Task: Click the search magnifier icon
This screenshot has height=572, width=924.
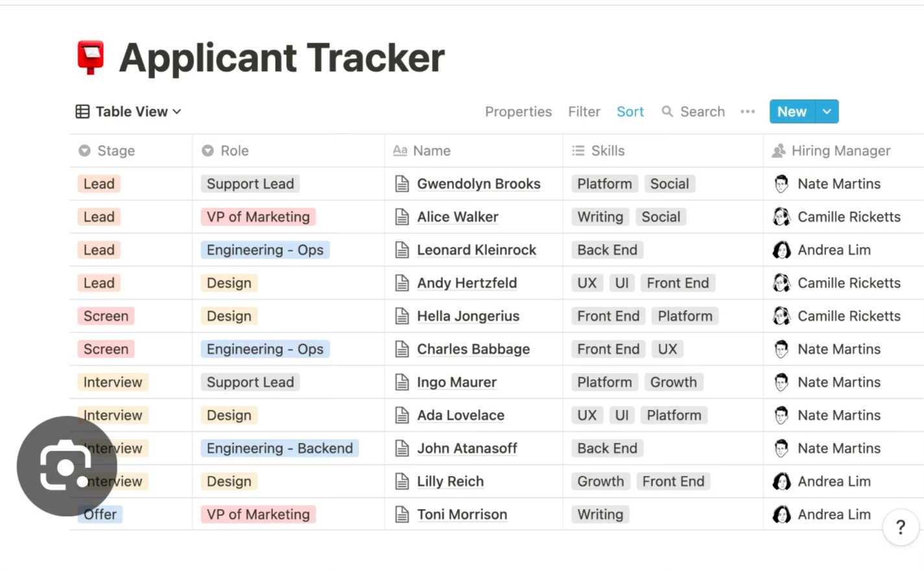Action: [667, 112]
